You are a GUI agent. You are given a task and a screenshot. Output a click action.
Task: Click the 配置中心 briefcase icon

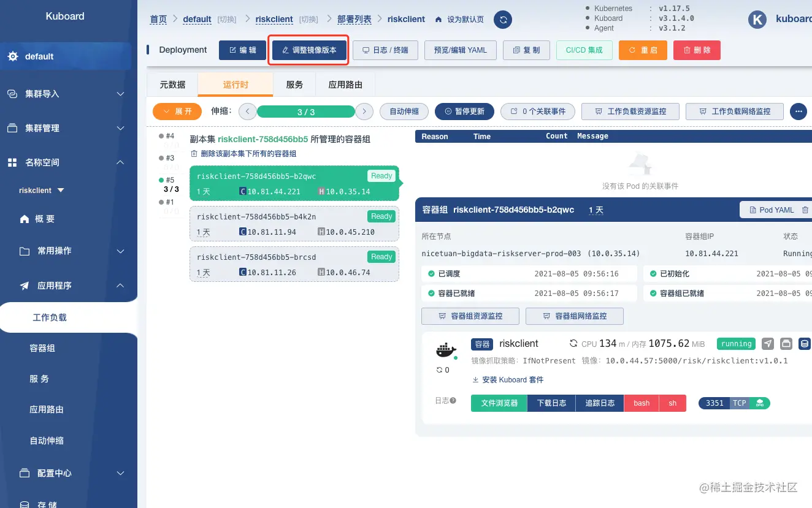tap(25, 473)
